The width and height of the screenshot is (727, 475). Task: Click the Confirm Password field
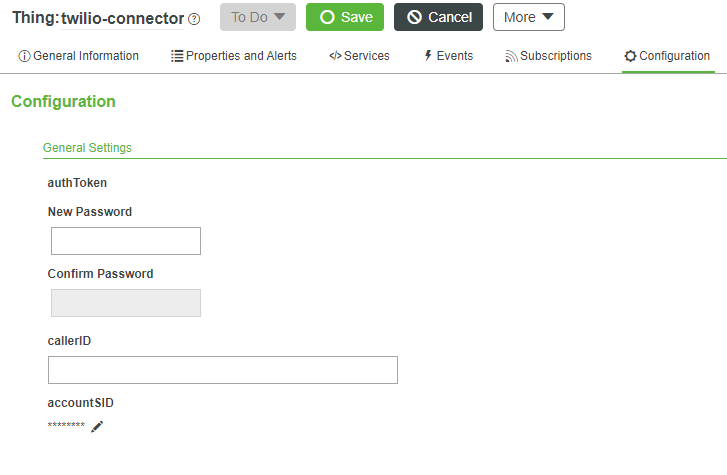coord(126,303)
